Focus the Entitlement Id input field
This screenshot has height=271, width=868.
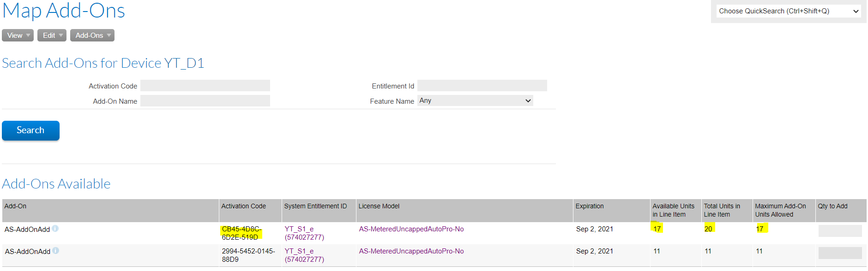[482, 86]
